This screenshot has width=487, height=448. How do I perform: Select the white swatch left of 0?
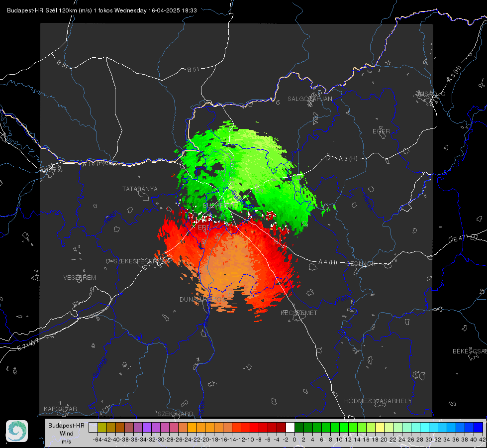click(x=290, y=427)
